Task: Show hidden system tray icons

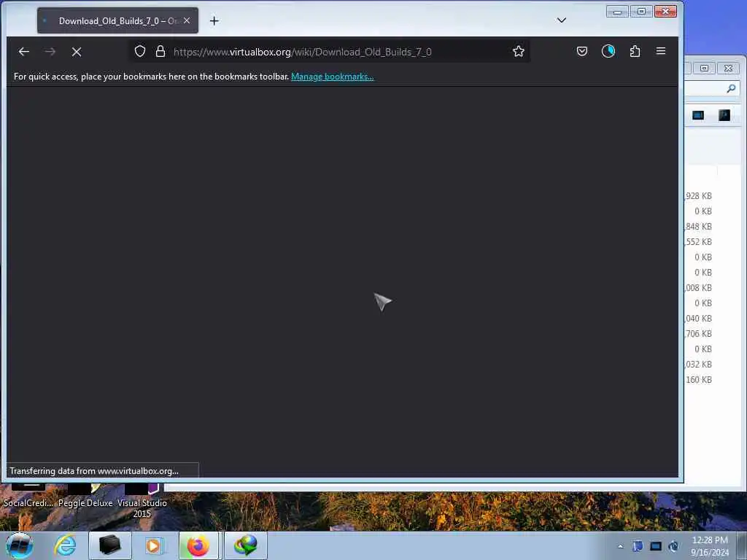Action: coord(620,546)
